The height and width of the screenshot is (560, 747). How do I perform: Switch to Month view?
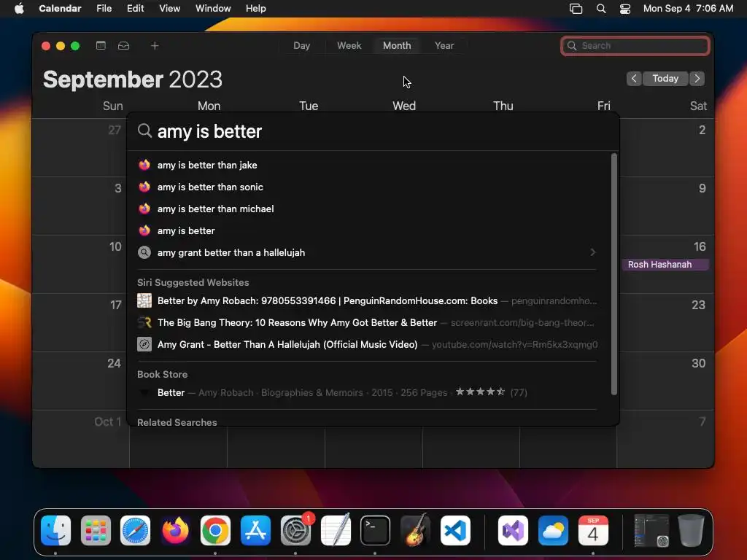397,45
